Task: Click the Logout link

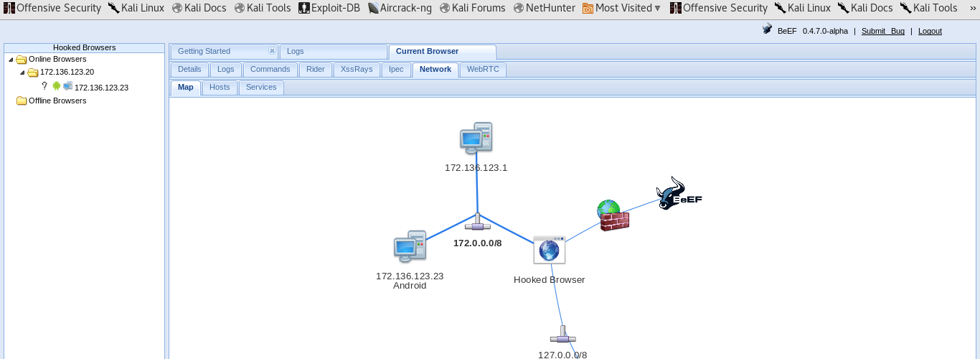Action: pyautogui.click(x=930, y=31)
